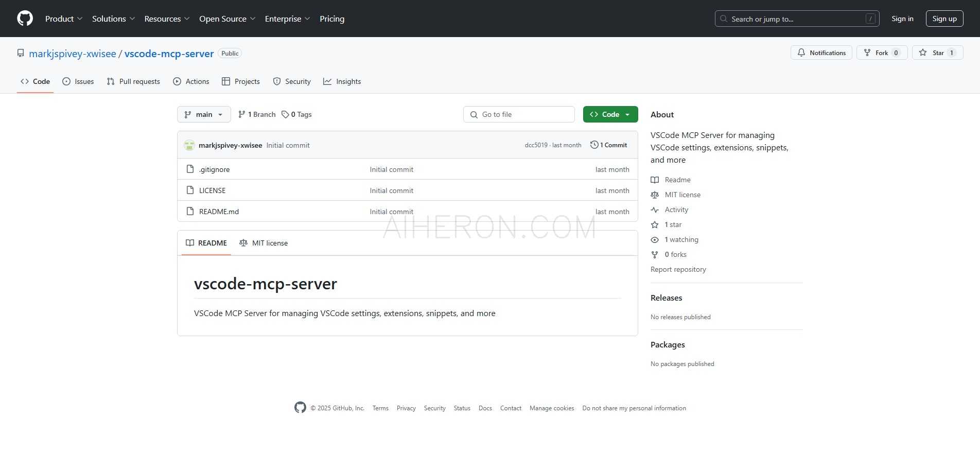Expand the Solutions menu

113,19
